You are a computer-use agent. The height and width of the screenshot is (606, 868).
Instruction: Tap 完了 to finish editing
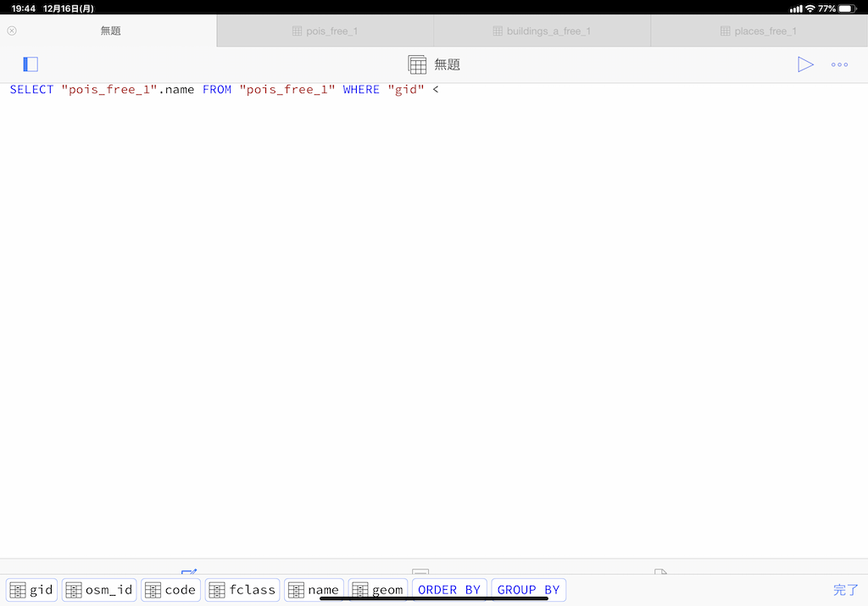pos(844,589)
